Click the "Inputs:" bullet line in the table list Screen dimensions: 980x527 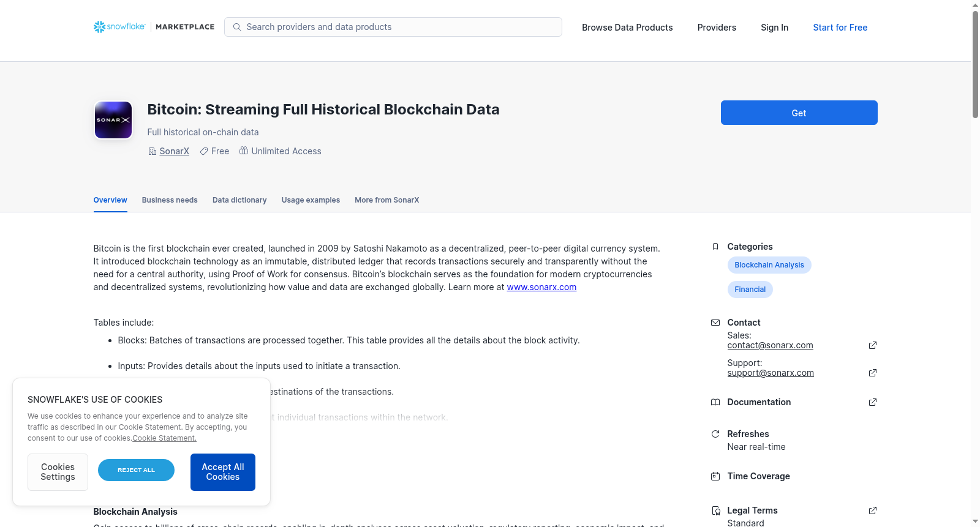pos(259,366)
